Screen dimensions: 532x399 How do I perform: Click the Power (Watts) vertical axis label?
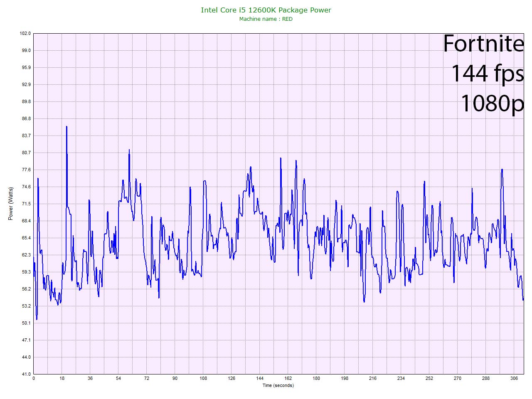click(11, 204)
